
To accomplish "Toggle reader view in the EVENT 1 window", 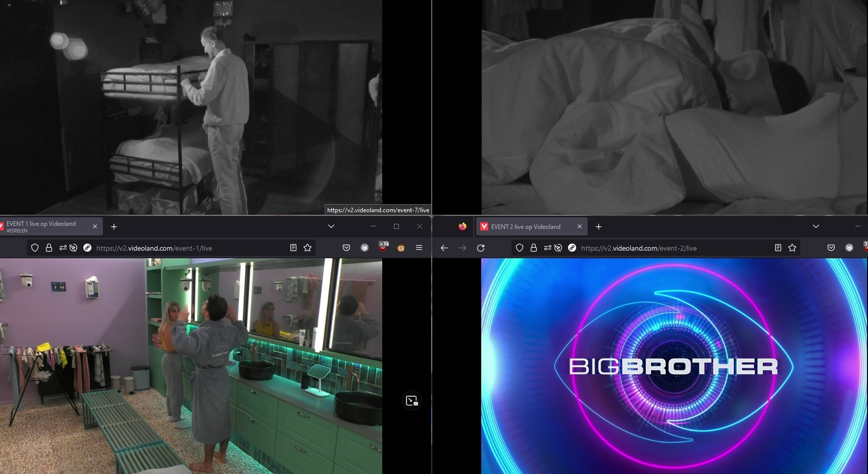I will click(x=293, y=248).
